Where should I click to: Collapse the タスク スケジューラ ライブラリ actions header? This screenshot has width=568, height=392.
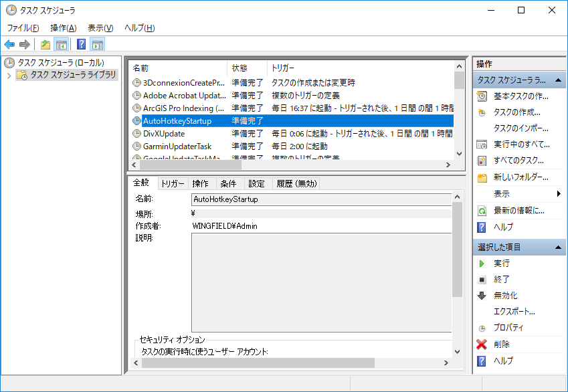(559, 80)
